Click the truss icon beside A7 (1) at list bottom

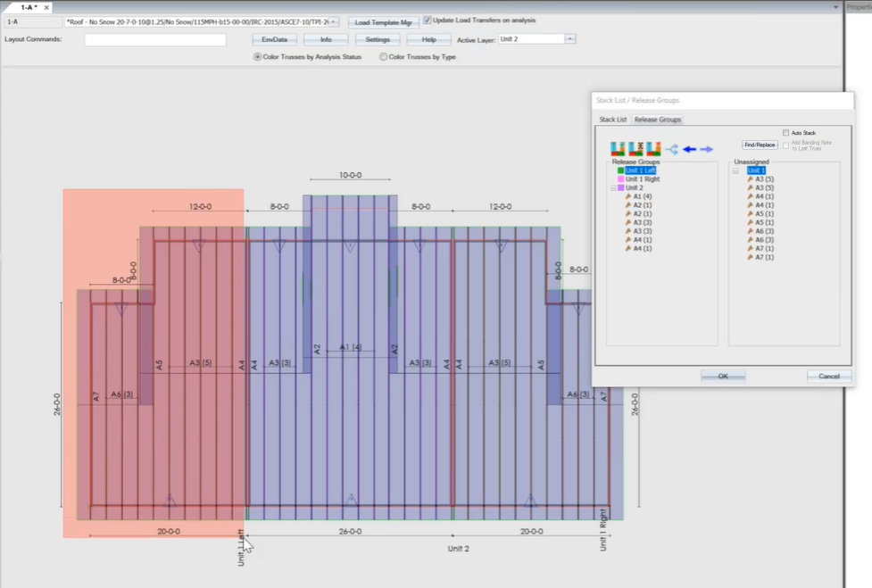coord(751,257)
